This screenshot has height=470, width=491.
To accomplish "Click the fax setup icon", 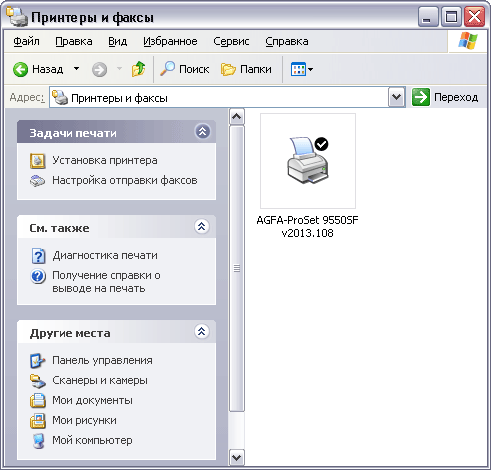I will coord(37,181).
